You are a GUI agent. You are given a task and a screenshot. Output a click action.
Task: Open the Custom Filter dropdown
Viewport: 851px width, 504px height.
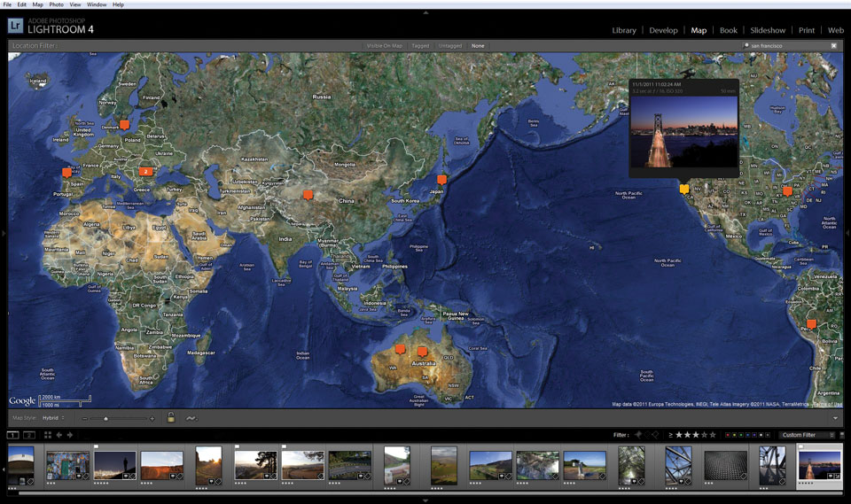[807, 435]
